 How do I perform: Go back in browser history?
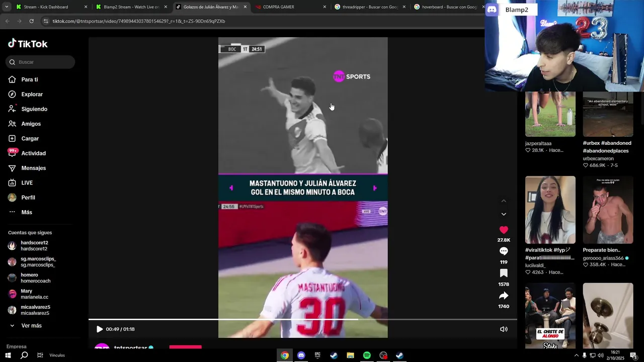tap(7, 21)
